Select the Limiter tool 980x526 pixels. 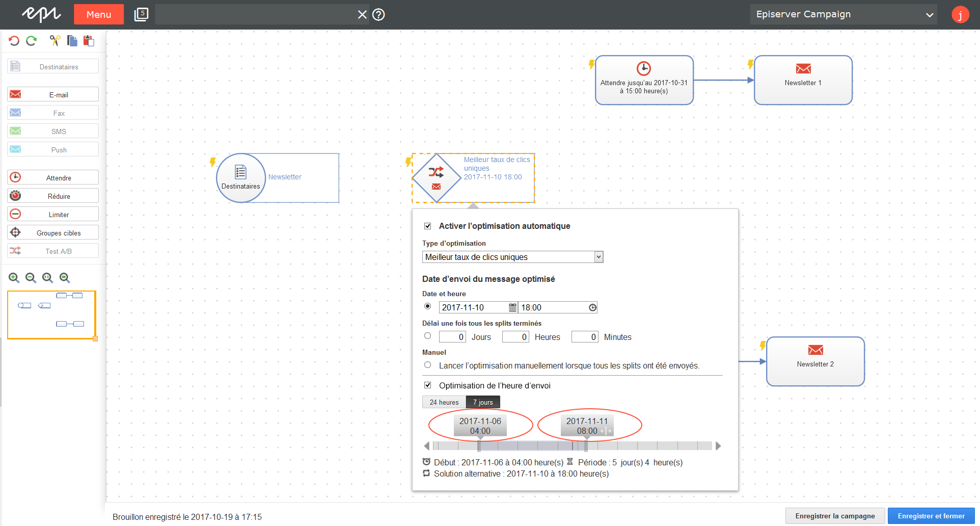pyautogui.click(x=53, y=214)
